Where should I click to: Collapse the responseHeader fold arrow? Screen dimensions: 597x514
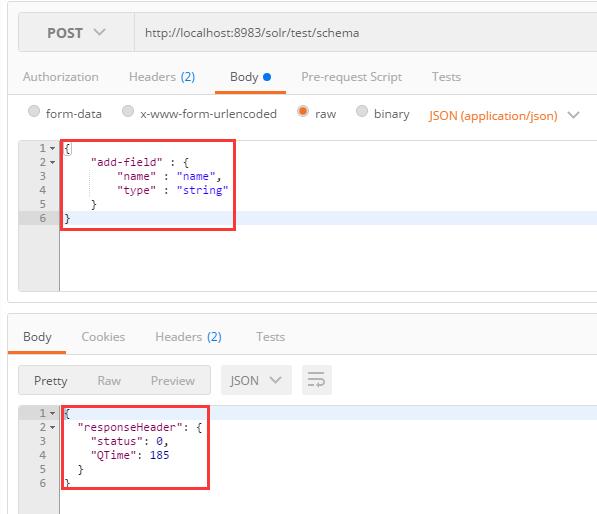click(x=53, y=428)
